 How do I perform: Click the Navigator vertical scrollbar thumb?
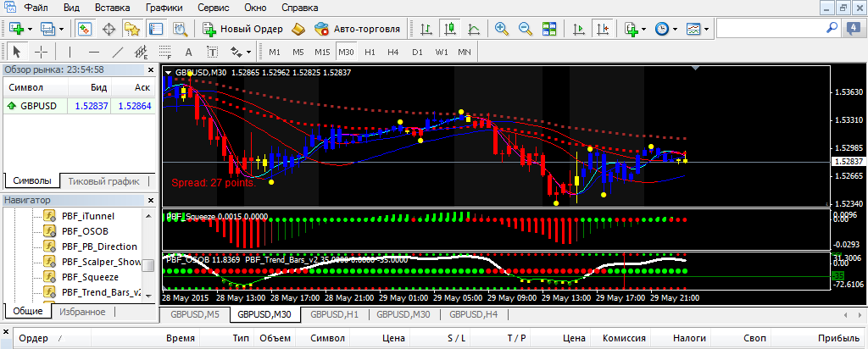(x=147, y=266)
